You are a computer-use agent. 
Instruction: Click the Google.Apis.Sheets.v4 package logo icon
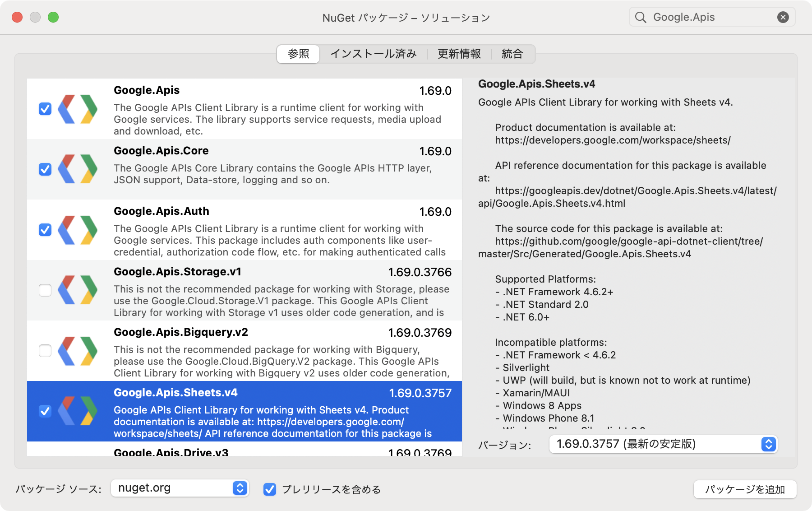(x=78, y=411)
